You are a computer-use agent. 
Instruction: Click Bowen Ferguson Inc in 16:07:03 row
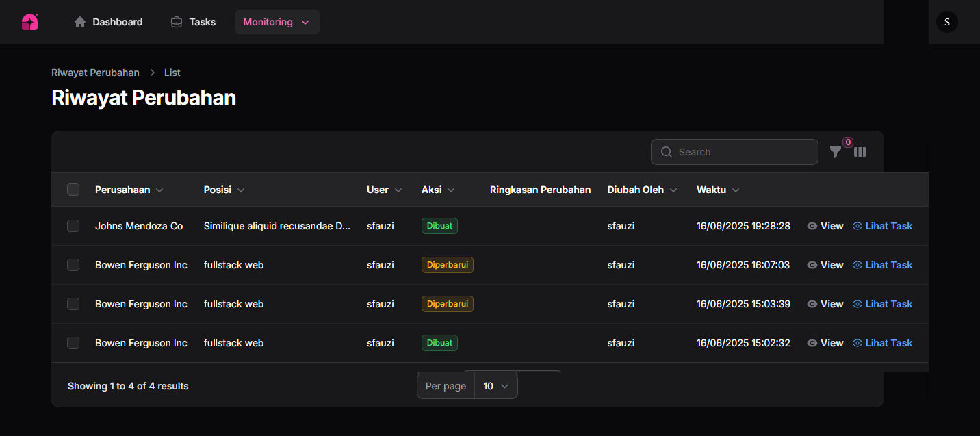click(x=141, y=265)
